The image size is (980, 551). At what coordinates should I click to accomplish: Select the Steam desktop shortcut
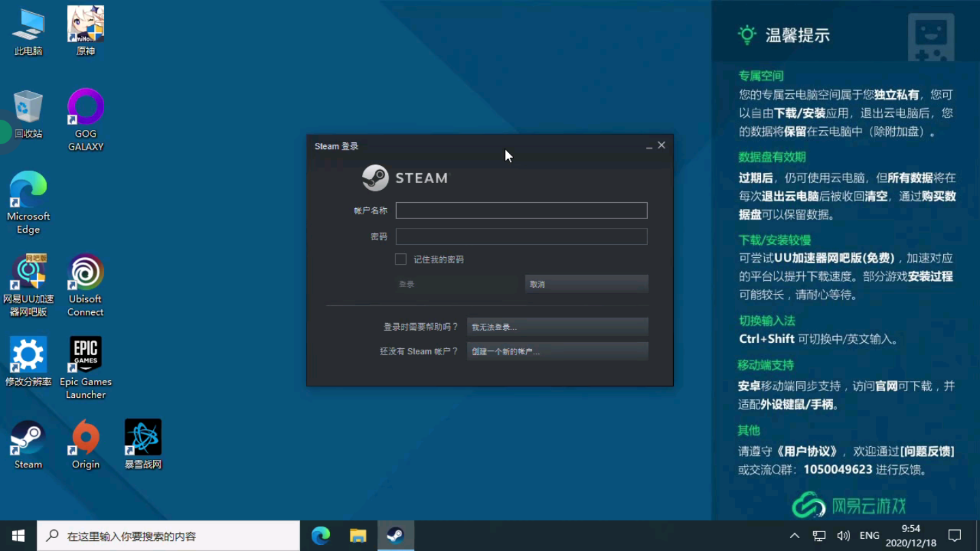29,445
